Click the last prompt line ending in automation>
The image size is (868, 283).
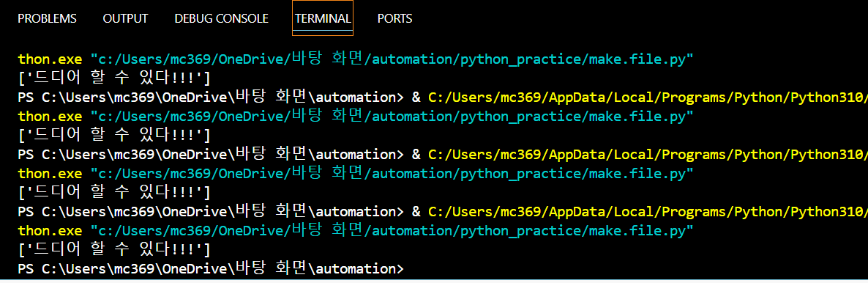(211, 268)
